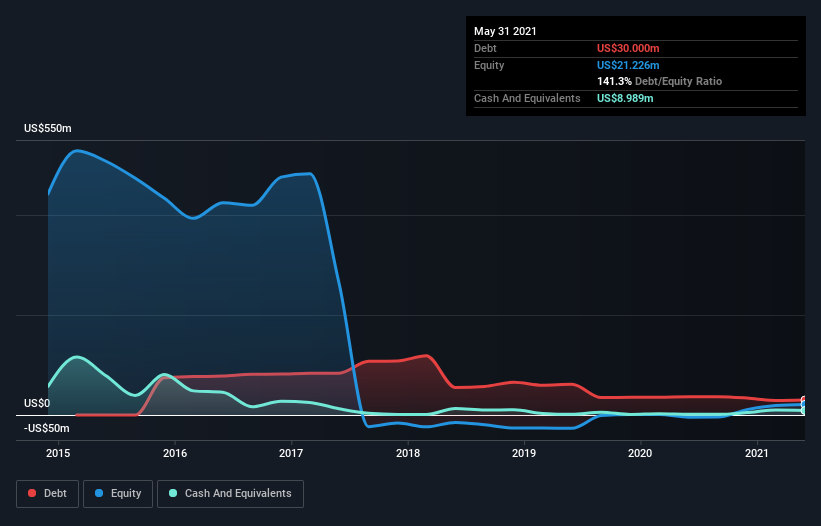Image resolution: width=821 pixels, height=526 pixels.
Task: Click the US$30.000m debt value
Action: (628, 48)
